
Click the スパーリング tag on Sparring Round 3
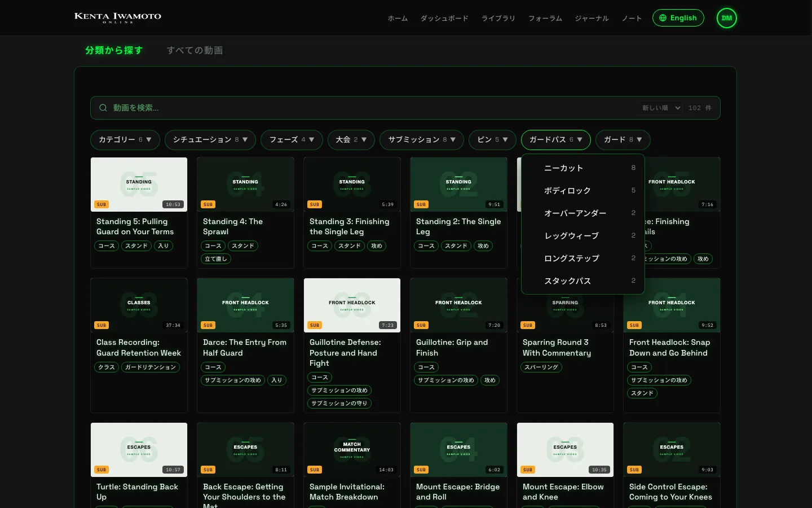(541, 367)
